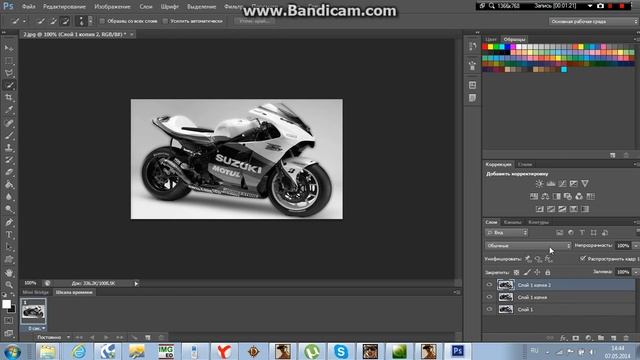
Task: Uncheck 'Распространить кадр 1' checkbox
Action: point(583,258)
